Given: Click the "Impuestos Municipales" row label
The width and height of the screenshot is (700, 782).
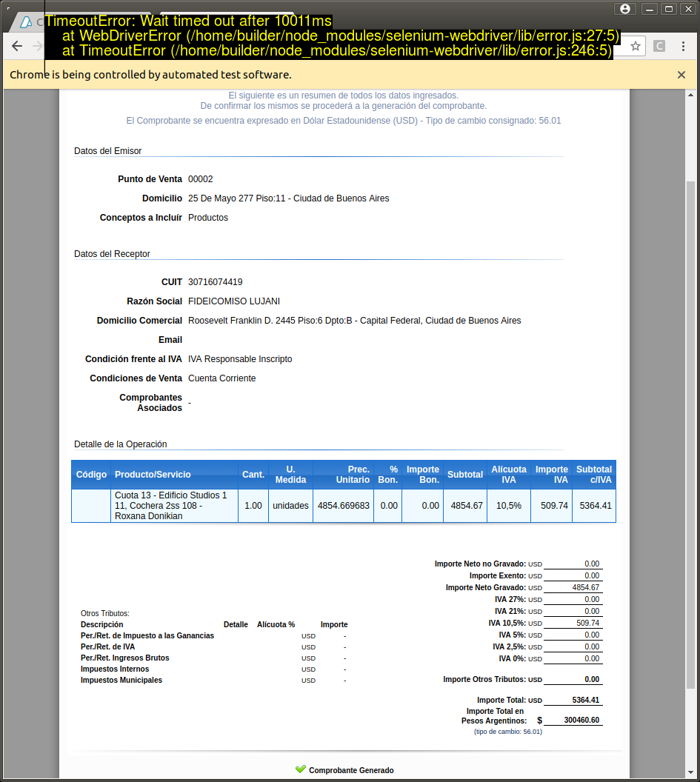Looking at the screenshot, I should pyautogui.click(x=121, y=681).
